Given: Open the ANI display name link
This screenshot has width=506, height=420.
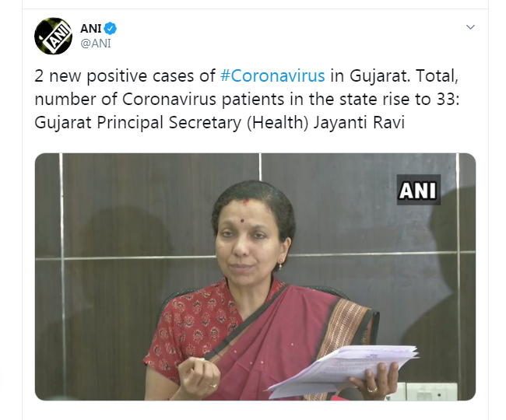Looking at the screenshot, I should pos(91,28).
